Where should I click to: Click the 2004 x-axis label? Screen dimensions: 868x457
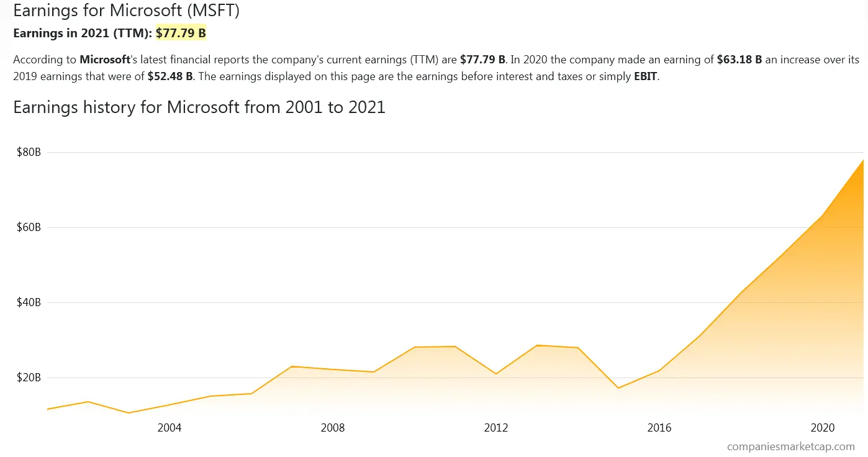[x=170, y=428]
